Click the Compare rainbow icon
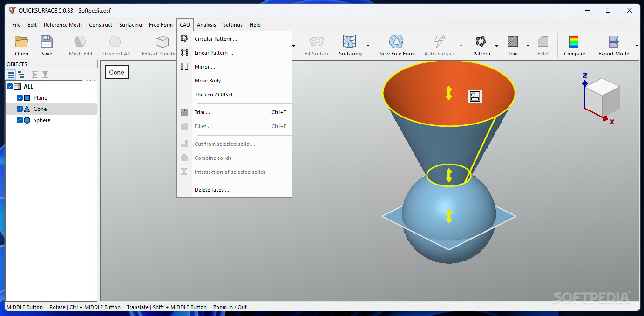 [574, 41]
